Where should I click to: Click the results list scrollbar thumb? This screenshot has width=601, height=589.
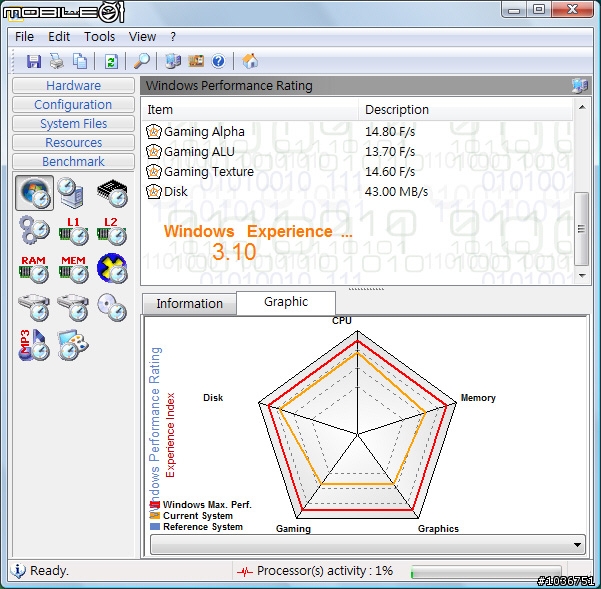pyautogui.click(x=582, y=229)
